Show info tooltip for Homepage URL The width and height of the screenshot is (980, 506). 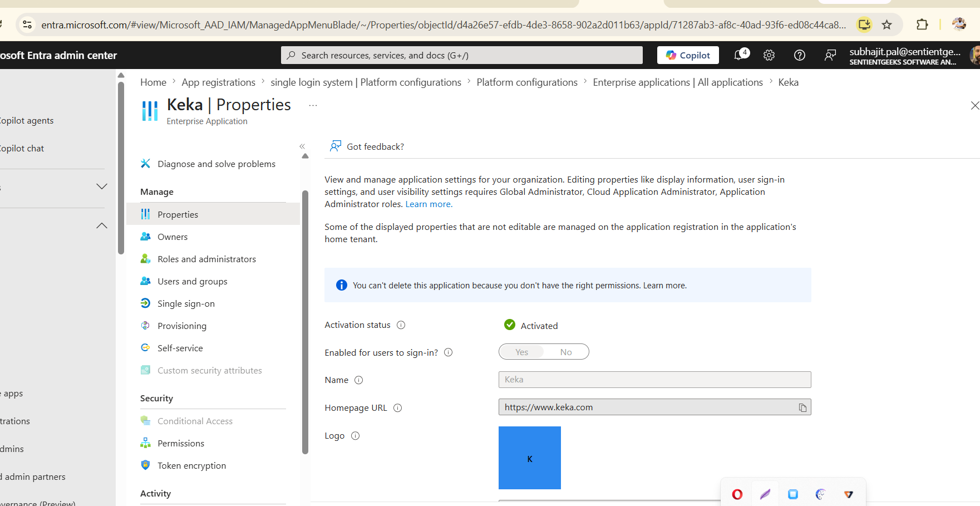click(x=398, y=408)
